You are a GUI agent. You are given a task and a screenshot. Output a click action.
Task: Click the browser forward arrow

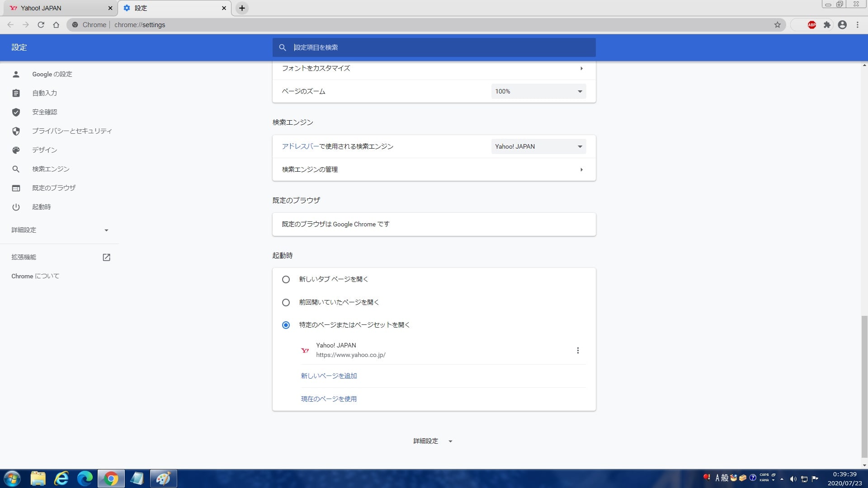coord(25,25)
